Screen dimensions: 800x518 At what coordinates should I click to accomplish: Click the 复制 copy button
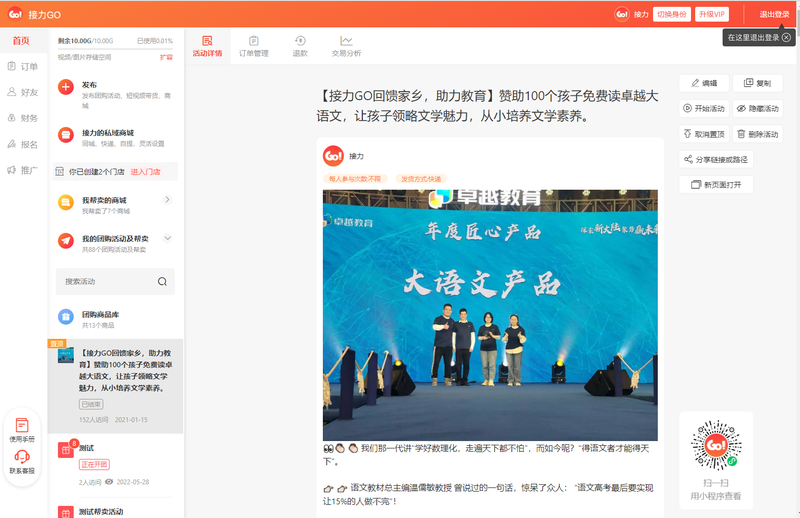[x=758, y=83]
